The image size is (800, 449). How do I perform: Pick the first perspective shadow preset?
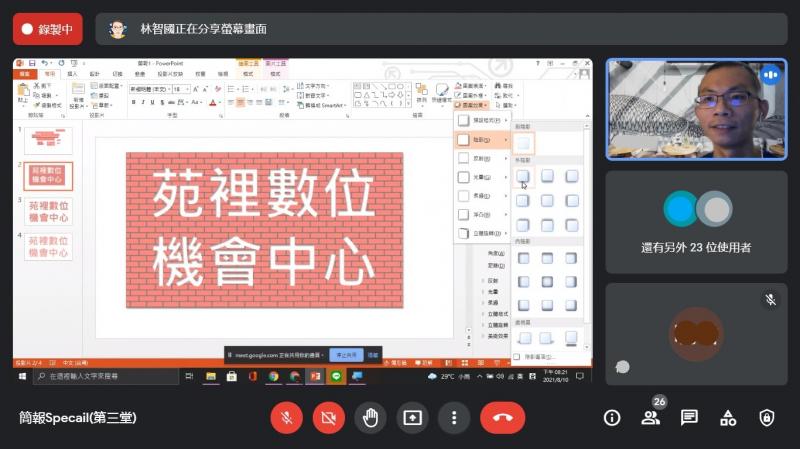coord(524,337)
